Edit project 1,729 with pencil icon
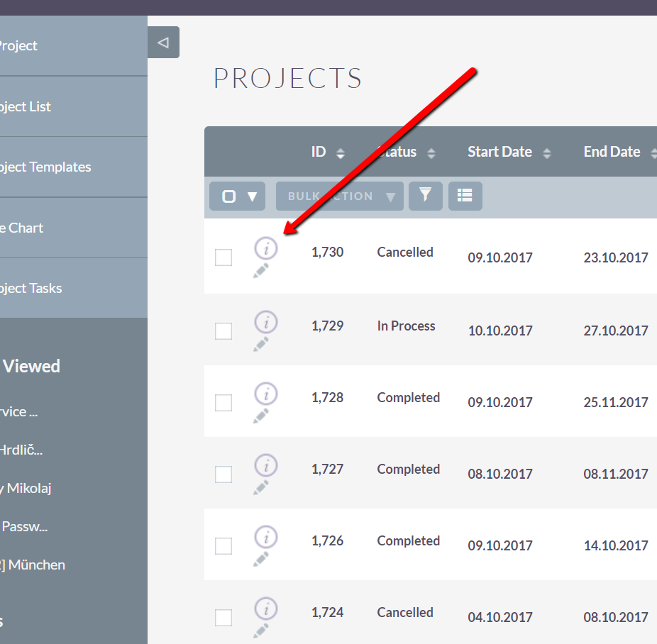This screenshot has height=644, width=657. point(261,344)
